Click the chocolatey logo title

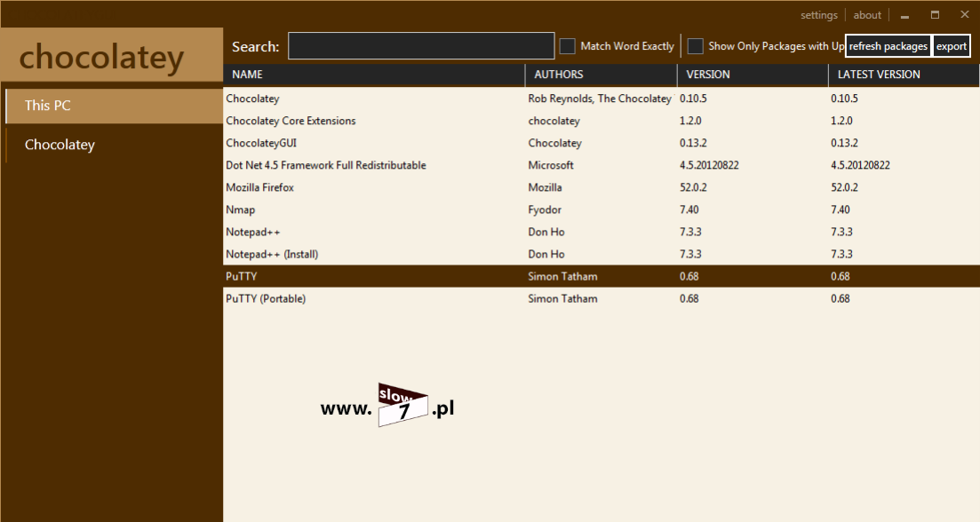coord(102,58)
